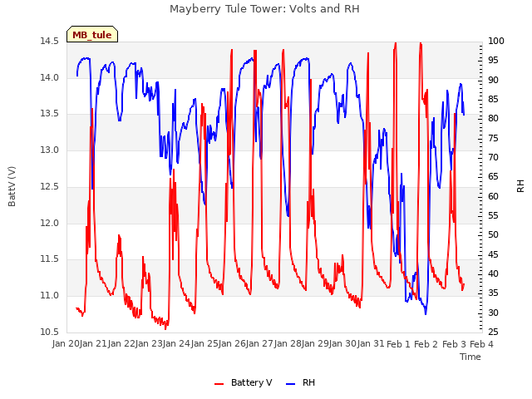This screenshot has width=532, height=399.
Task: Click the 14.0 voltage tick label
Action: coord(50,77)
